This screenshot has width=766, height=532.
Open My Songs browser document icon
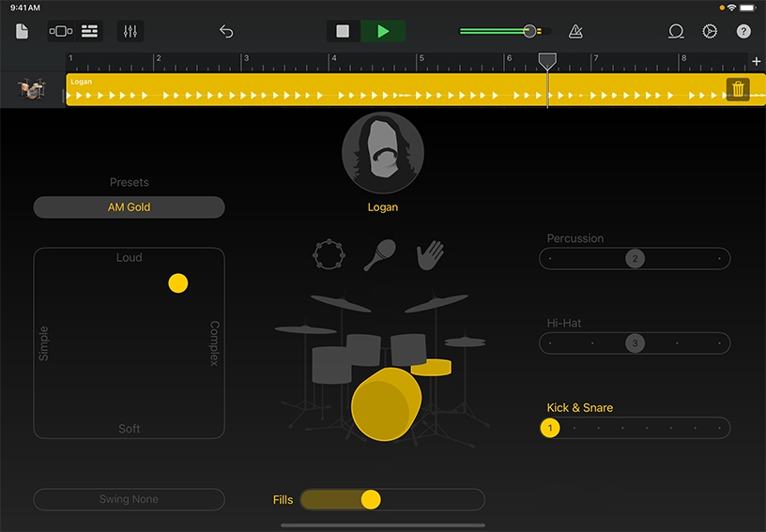tap(22, 31)
